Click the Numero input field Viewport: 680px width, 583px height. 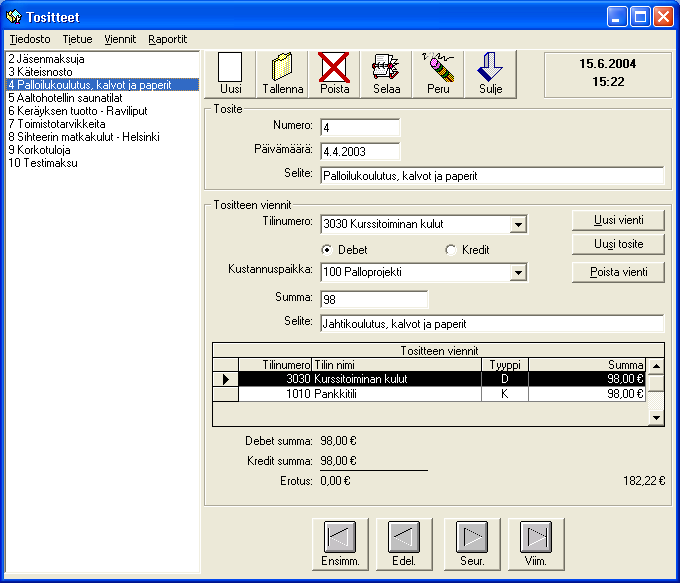pyautogui.click(x=360, y=128)
